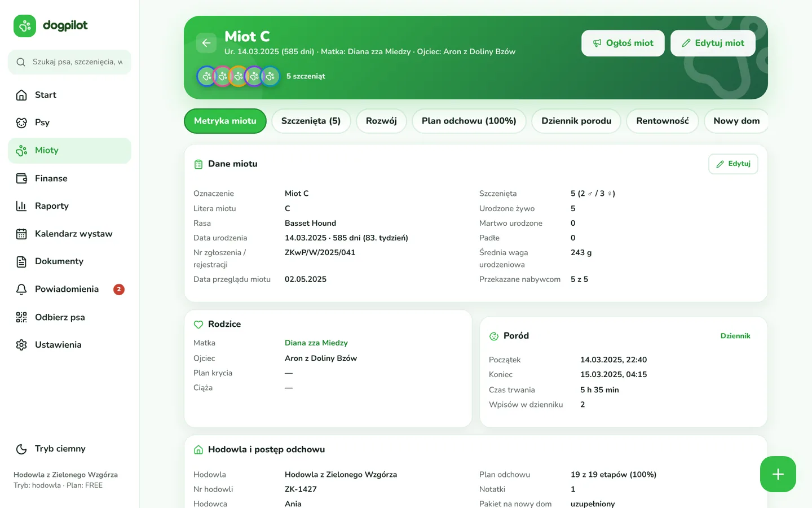Open Odbierz psa QR section

[69, 317]
